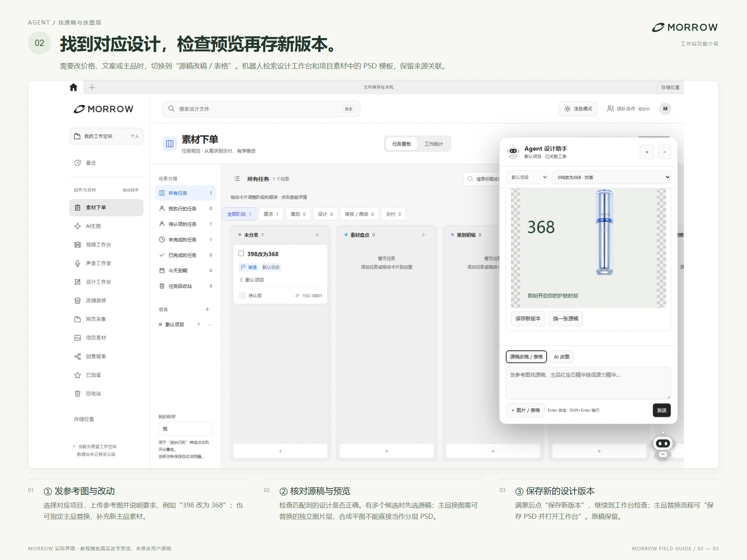Select 今天到期 task group
The image size is (747, 560).
(186, 271)
